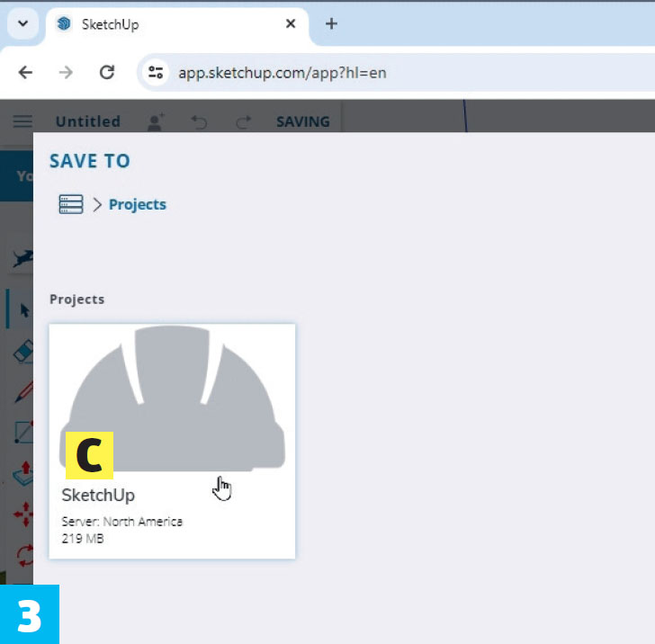Expand the breadcrumb chevron before Projects
The width and height of the screenshot is (655, 644).
[97, 205]
